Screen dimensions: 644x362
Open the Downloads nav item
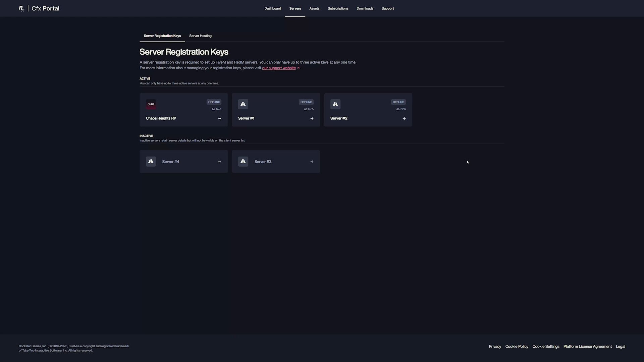coord(365,8)
